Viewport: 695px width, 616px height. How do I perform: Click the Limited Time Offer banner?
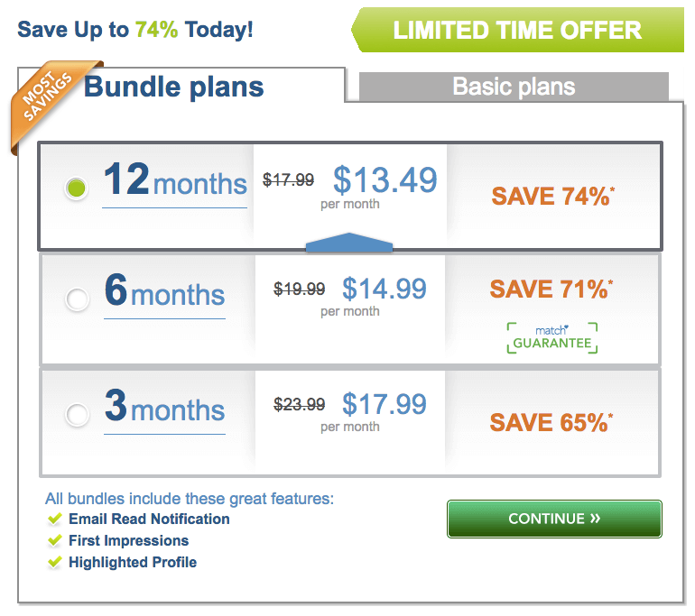coord(517,30)
